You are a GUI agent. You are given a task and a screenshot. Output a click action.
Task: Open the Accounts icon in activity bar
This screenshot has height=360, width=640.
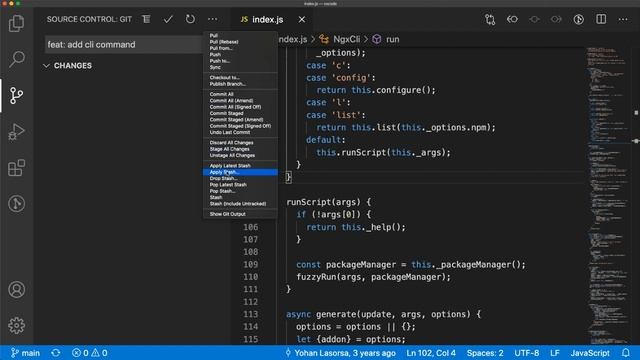click(16, 289)
